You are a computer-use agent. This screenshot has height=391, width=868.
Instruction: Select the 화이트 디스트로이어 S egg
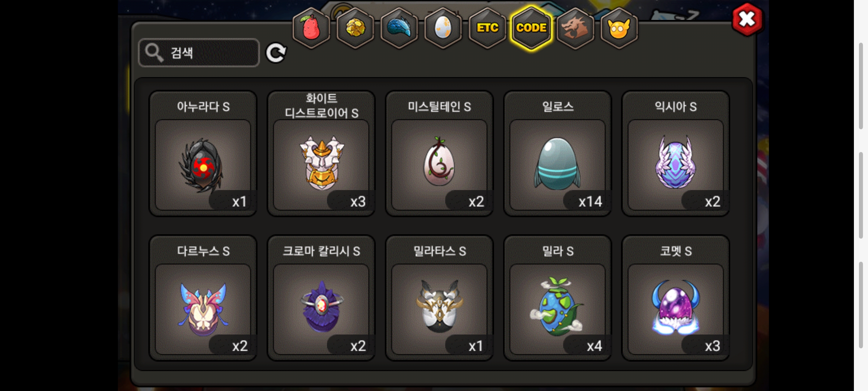tap(321, 154)
